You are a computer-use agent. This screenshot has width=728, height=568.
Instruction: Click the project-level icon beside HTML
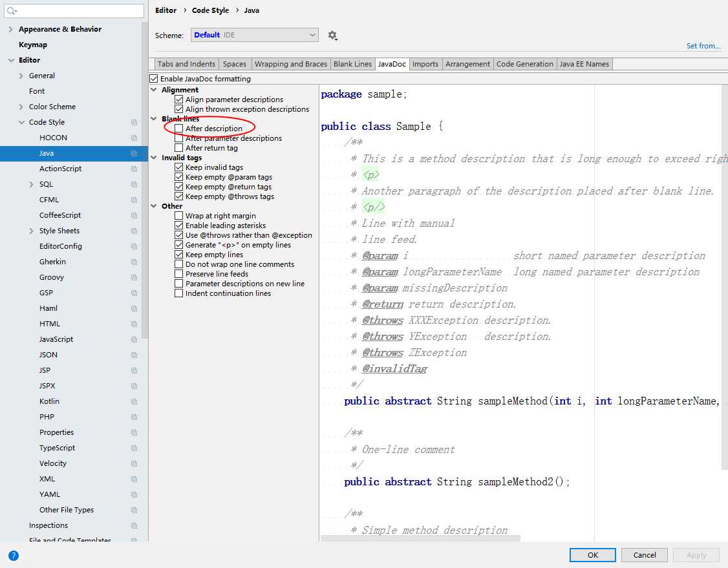click(x=134, y=324)
